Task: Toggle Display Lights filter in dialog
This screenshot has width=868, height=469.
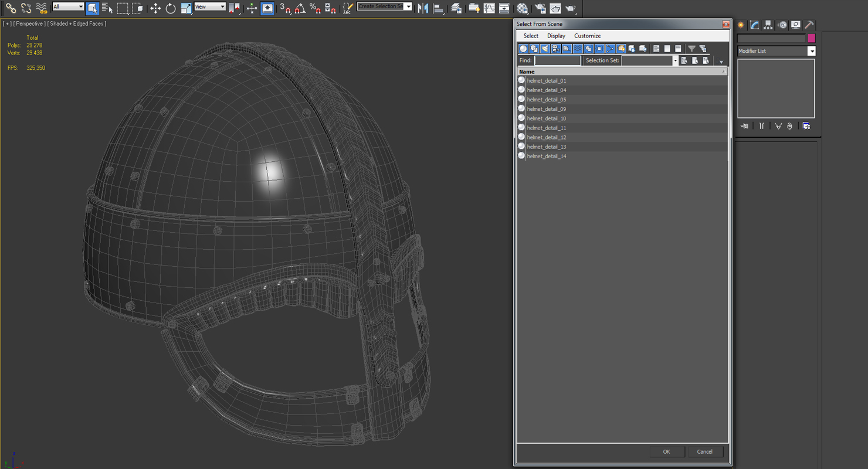Action: (x=545, y=49)
